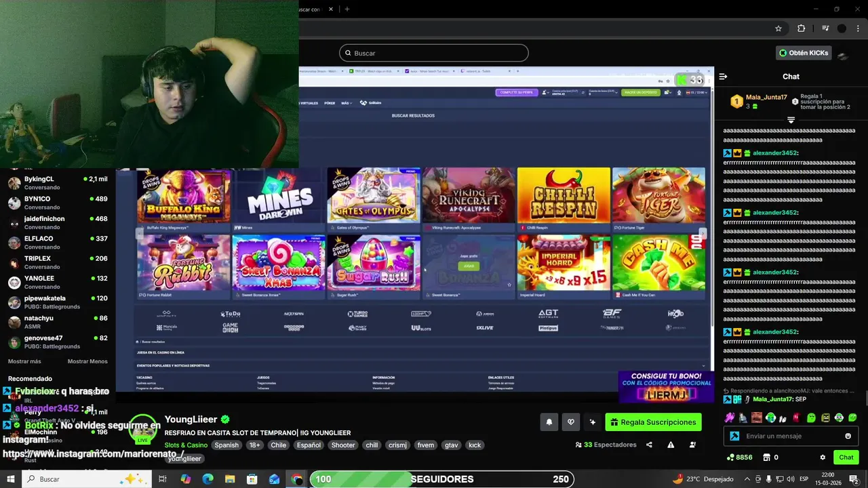Open ELFLACO channel in the sidebar
The image size is (868, 488).
[x=58, y=243]
